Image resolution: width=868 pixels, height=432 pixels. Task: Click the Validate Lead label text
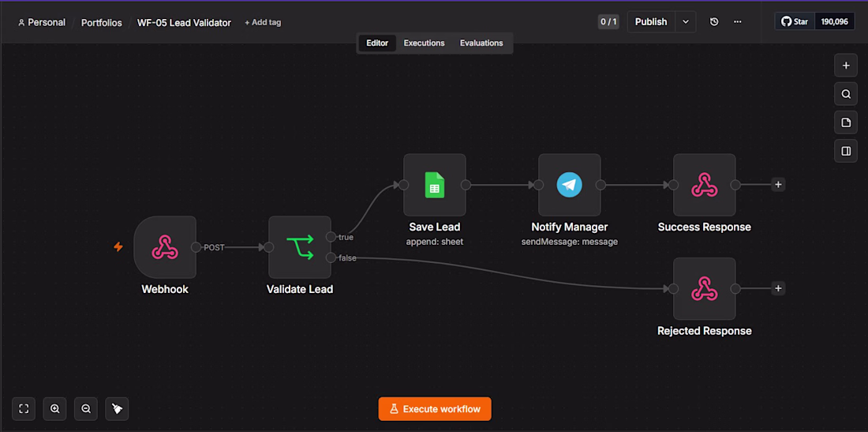(x=300, y=289)
